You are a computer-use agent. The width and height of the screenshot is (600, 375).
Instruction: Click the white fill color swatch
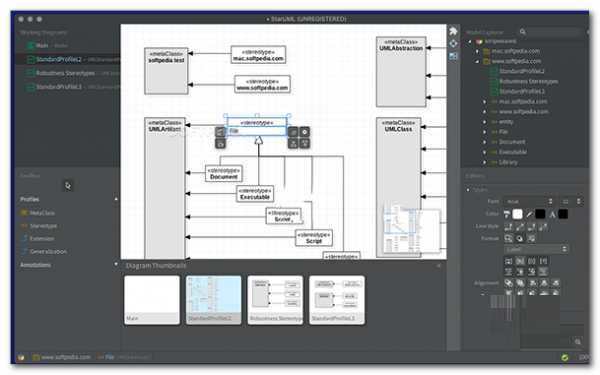[x=517, y=214]
